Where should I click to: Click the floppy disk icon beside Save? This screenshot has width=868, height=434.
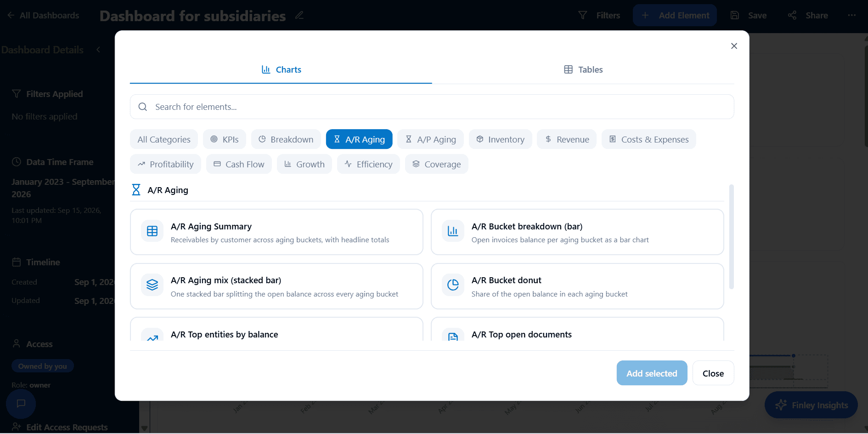coord(735,15)
